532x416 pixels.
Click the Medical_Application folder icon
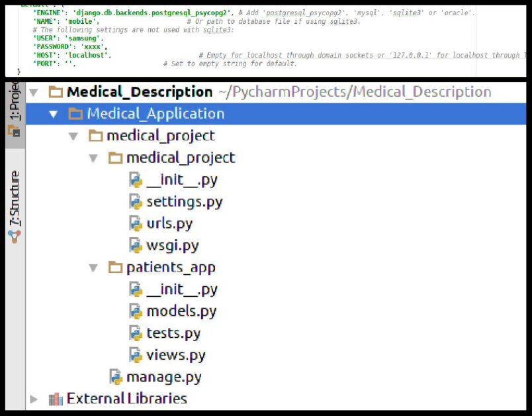point(75,114)
